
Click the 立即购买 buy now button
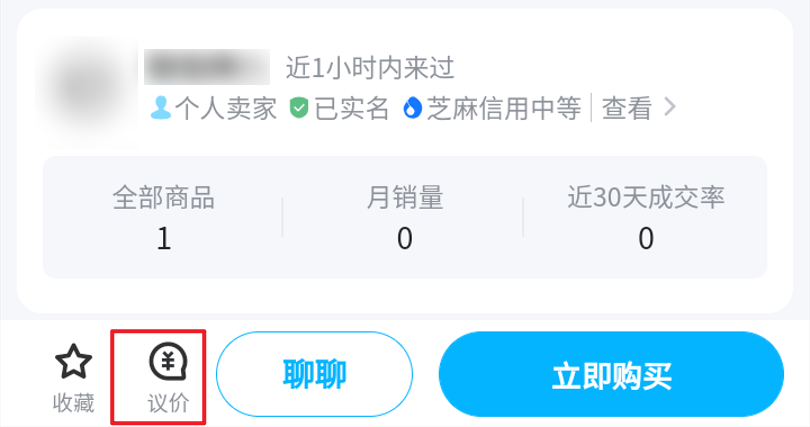point(611,374)
